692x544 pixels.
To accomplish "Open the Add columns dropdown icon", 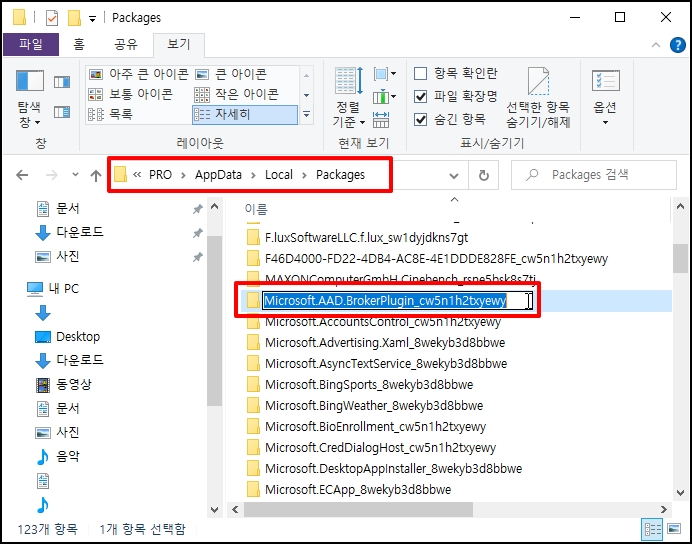I will [384, 96].
